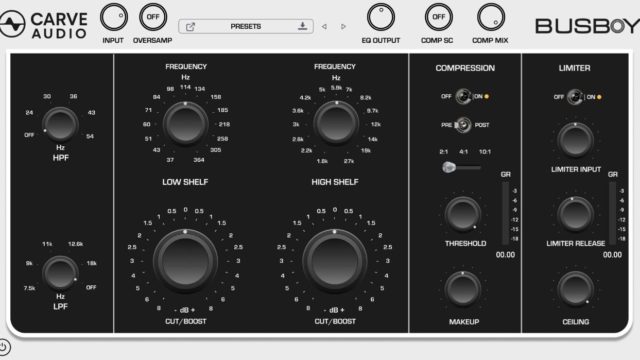The height and width of the screenshot is (360, 640).
Task: Flip the Limiter OFF/ON switch
Action: pos(575,97)
